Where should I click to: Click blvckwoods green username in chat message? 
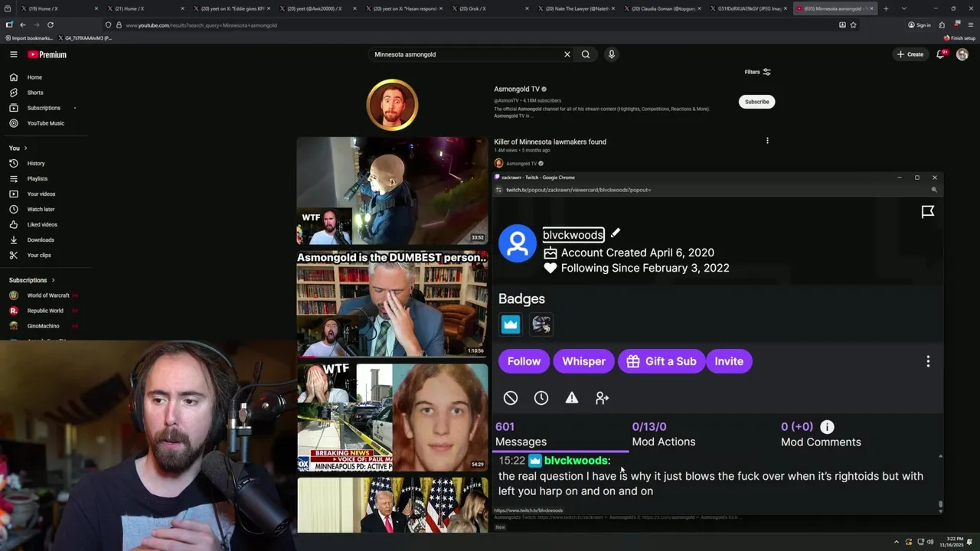click(577, 461)
